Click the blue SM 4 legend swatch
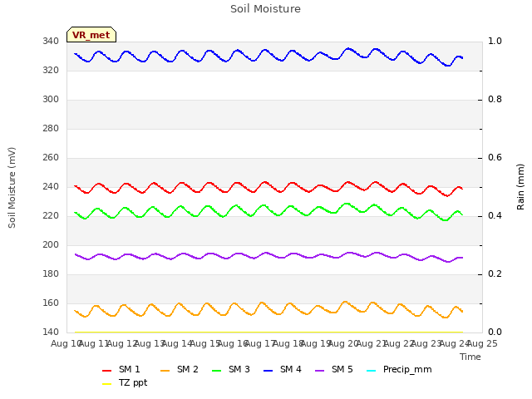The height and width of the screenshot is (399, 532). pos(268,371)
